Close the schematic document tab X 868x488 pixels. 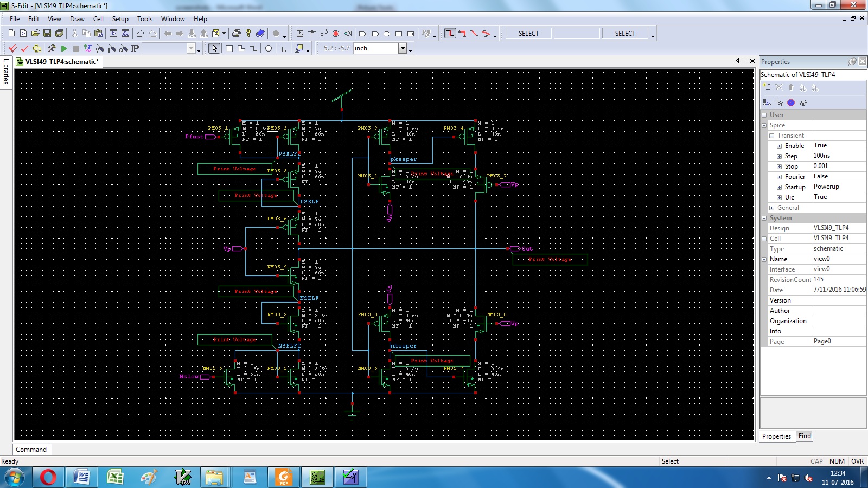(x=752, y=61)
